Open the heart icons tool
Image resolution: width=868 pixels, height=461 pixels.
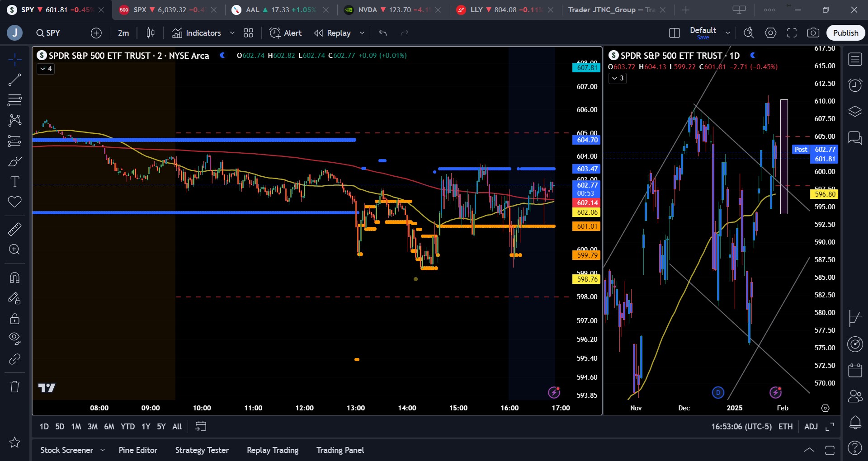pos(14,202)
